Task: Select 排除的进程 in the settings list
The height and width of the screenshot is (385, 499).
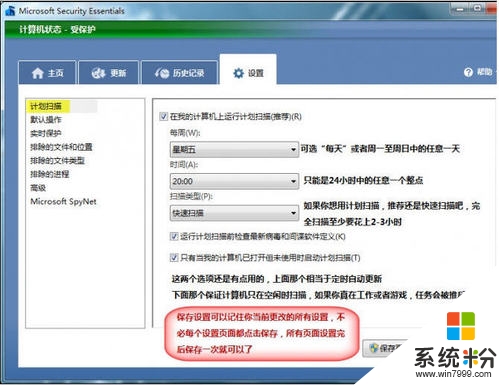Action: [50, 174]
